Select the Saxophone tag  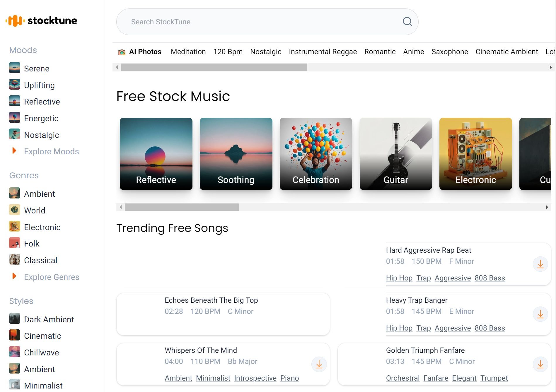coord(449,52)
